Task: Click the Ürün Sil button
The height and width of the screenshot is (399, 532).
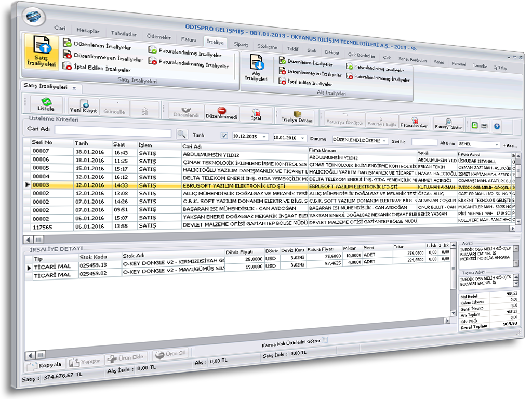Action: pyautogui.click(x=170, y=354)
